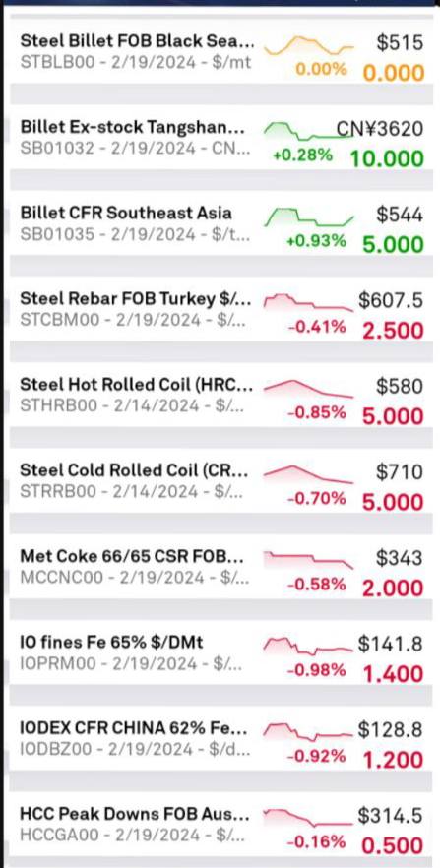Viewport: 440px width, 868px height.
Task: Open the IODEX CFR CHINA 62% Fe sparkline chart
Action: tap(309, 732)
